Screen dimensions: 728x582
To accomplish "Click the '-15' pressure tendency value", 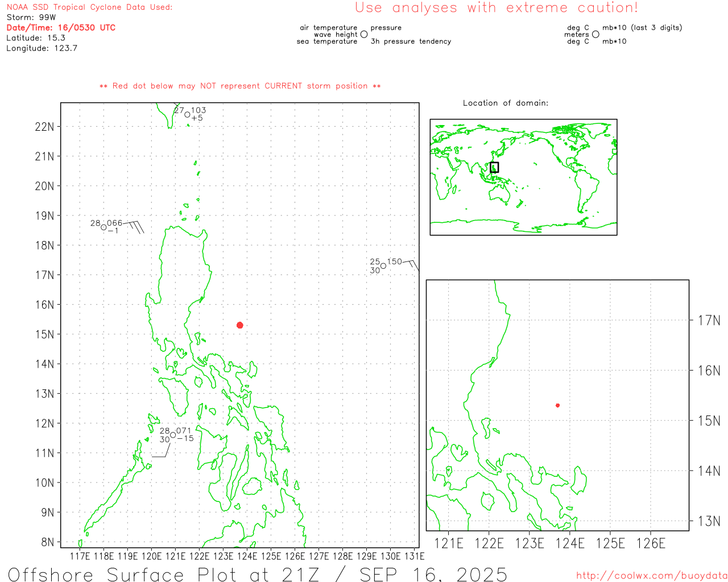I will click(x=185, y=439).
